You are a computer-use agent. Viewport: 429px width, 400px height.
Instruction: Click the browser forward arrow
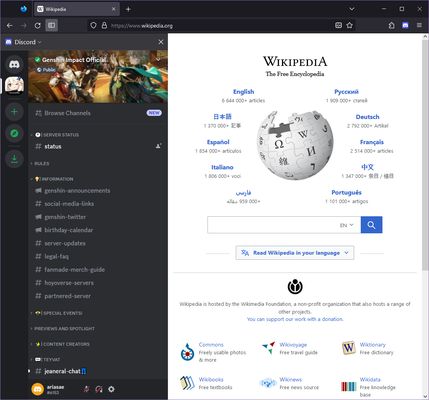click(23, 25)
